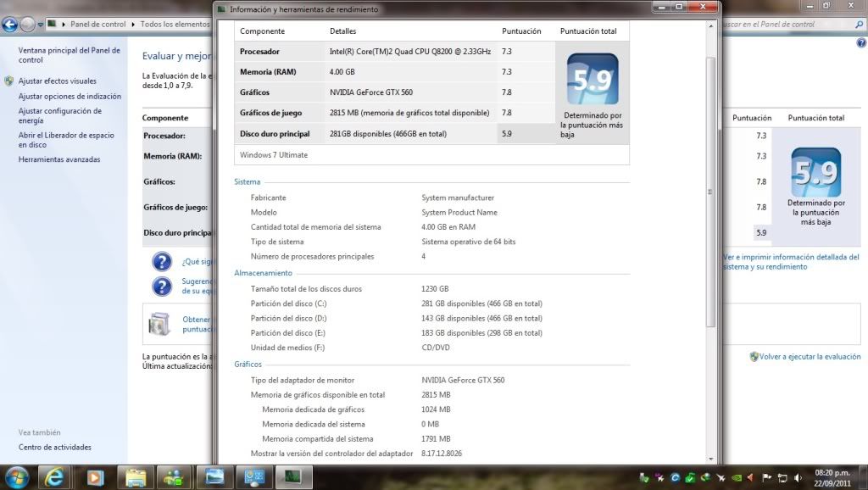Click the airplane-shaped tray icon

pyautogui.click(x=721, y=478)
